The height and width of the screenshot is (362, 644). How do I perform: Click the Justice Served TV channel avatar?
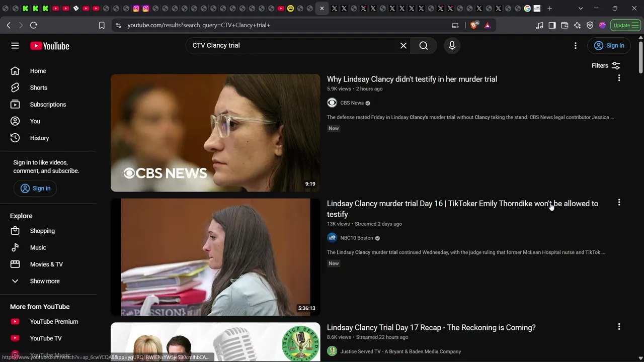pyautogui.click(x=332, y=351)
